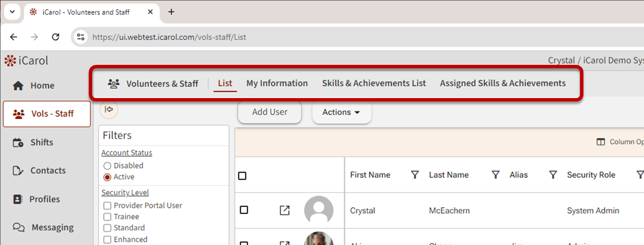Expand the Actions dropdown

click(x=341, y=112)
